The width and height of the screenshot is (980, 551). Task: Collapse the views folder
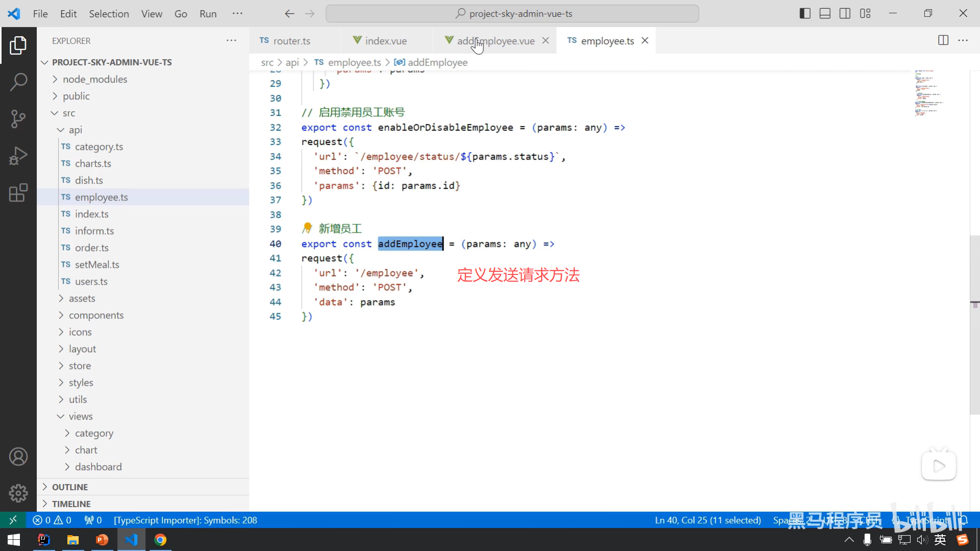[81, 416]
